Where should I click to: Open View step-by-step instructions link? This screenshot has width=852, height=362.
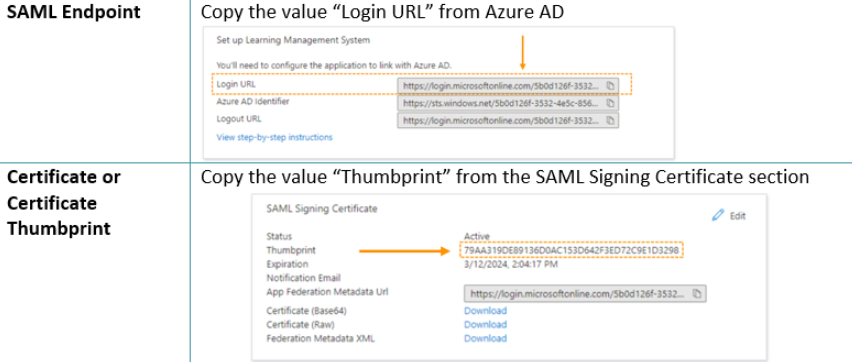click(274, 138)
